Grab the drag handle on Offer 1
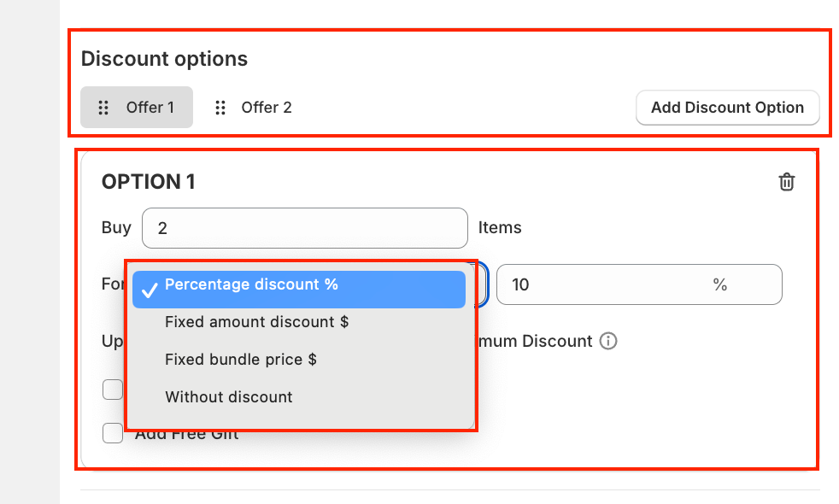839x504 pixels. 103,108
